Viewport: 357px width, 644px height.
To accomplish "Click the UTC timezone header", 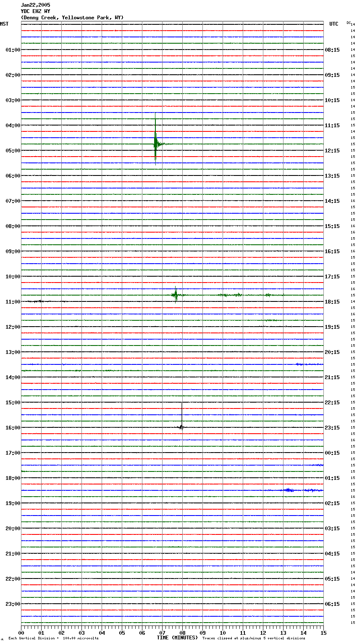I will (334, 24).
